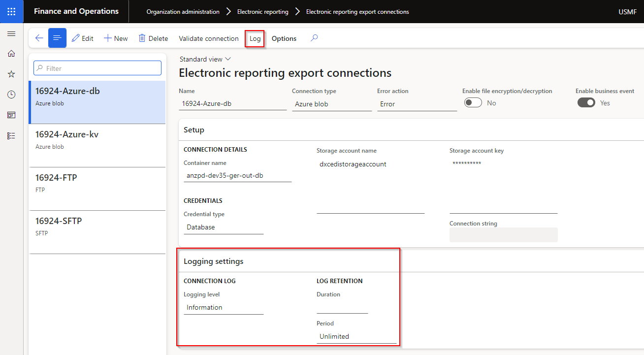Click the Log button
This screenshot has height=355, width=644.
[255, 38]
